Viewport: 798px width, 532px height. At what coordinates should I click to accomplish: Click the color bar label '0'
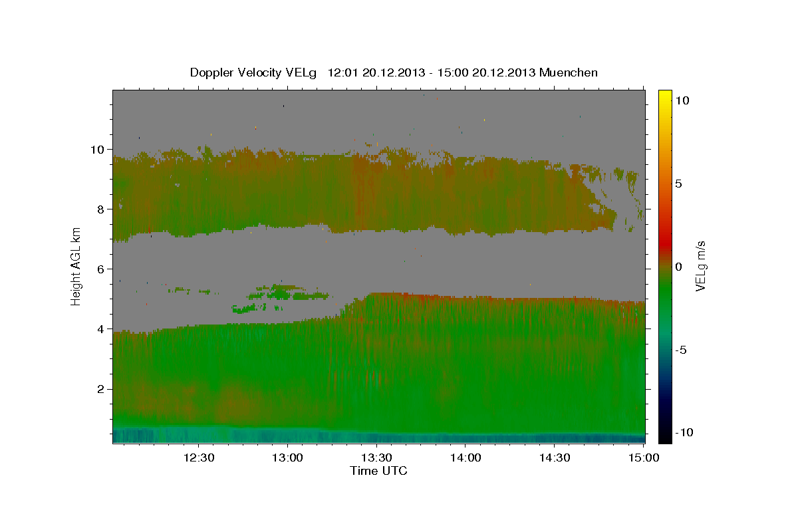(679, 266)
